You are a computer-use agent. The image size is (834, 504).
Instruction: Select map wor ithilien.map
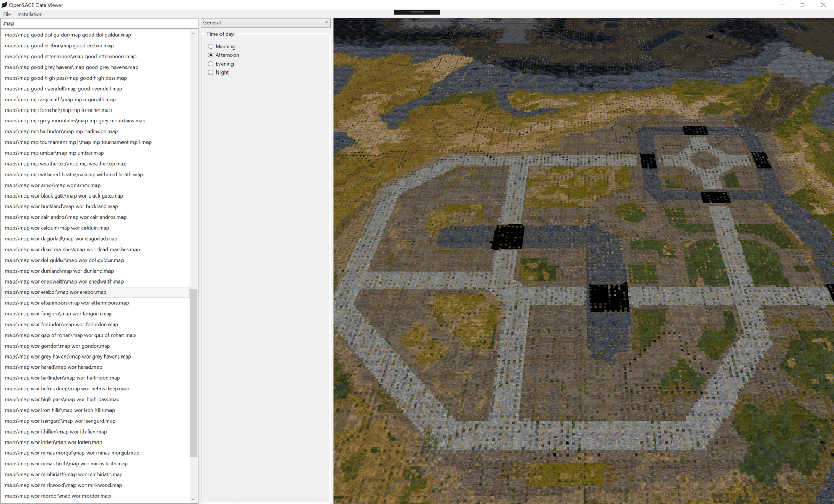[95, 432]
